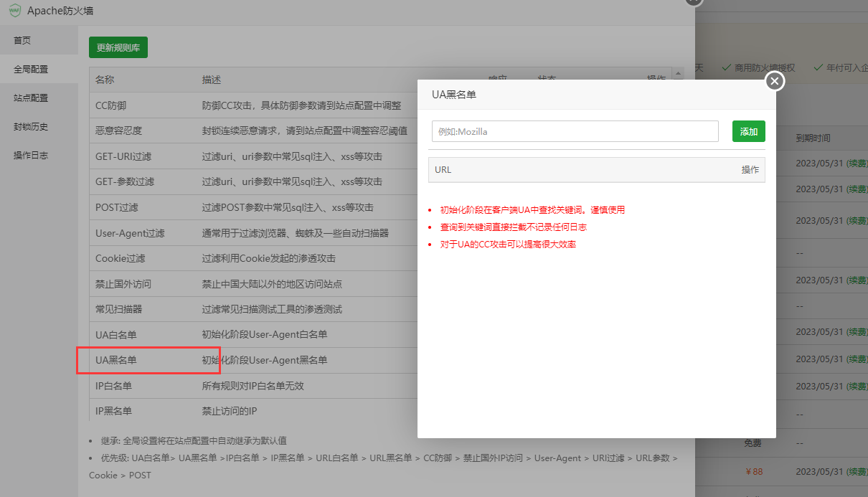Click the URL column header in the dialog
This screenshot has height=497, width=868.
tap(443, 170)
